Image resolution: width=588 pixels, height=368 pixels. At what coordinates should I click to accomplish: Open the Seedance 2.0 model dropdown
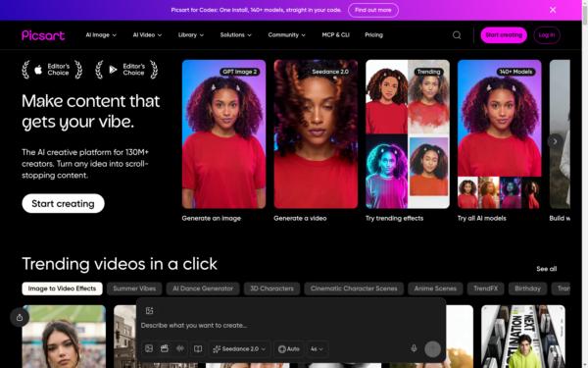[x=239, y=348]
